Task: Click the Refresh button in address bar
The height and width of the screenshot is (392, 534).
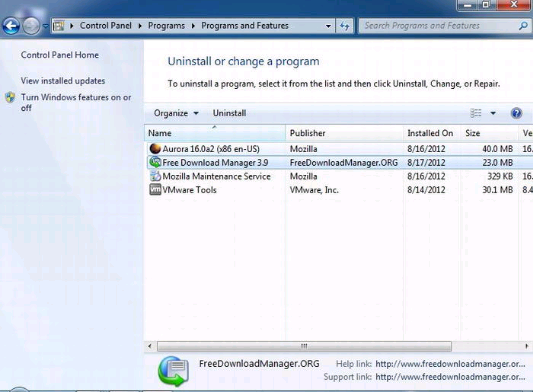Action: coord(345,26)
